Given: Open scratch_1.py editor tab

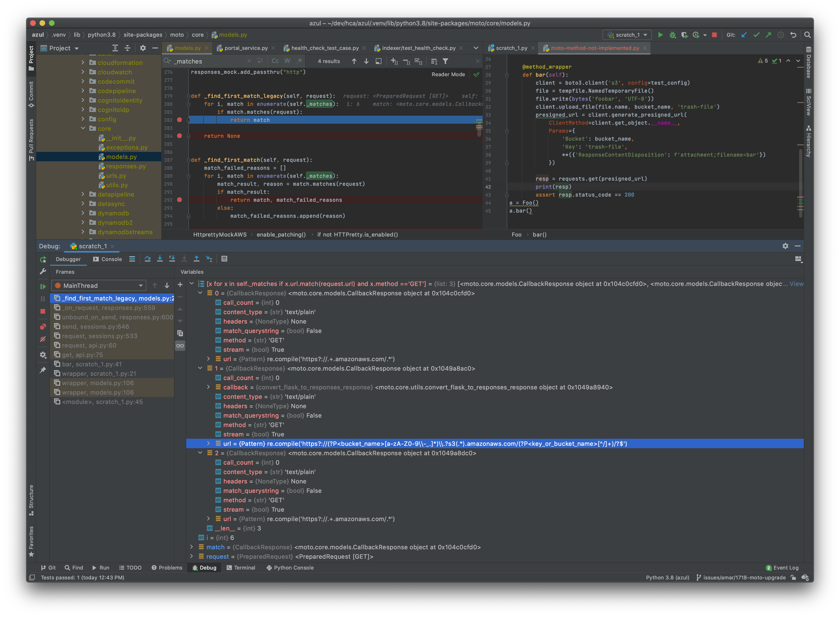Looking at the screenshot, I should (511, 48).
